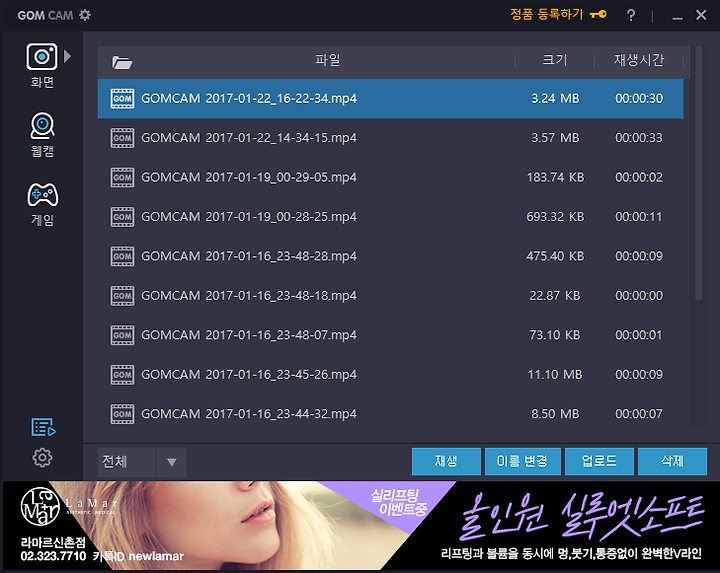Click the gear icon next to GOM CAM title

pyautogui.click(x=85, y=15)
